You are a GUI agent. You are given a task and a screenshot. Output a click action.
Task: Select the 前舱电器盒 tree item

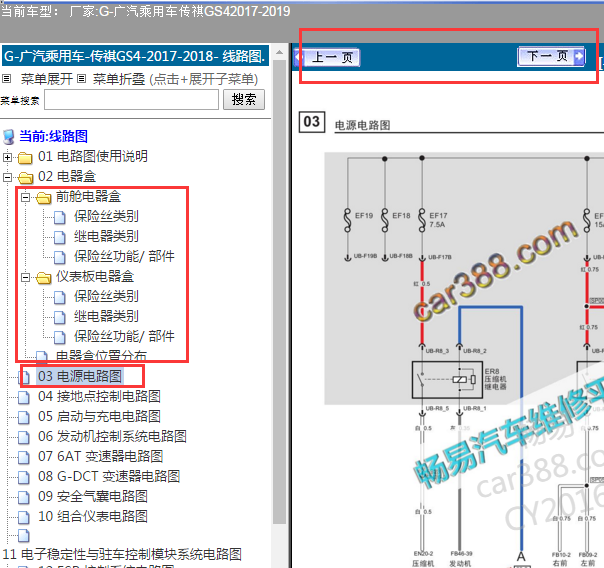pos(89,196)
